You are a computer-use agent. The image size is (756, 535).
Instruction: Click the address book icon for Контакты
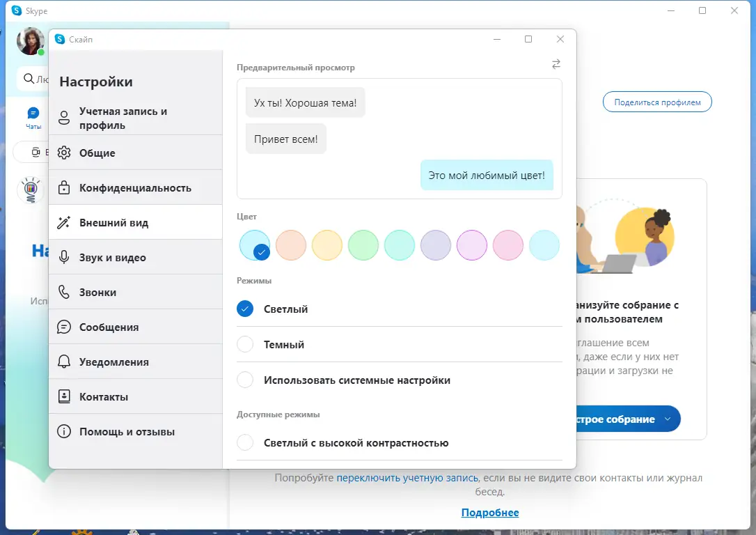63,396
